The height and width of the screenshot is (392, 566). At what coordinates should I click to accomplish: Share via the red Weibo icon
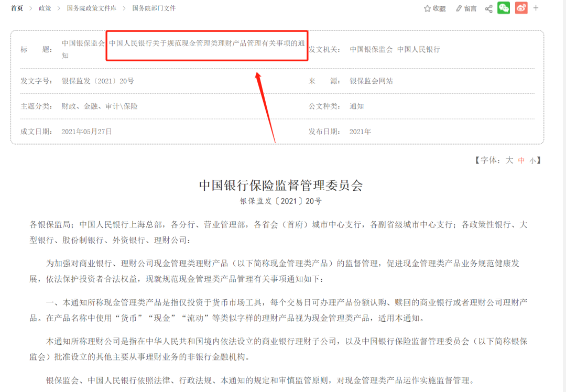tap(521, 8)
